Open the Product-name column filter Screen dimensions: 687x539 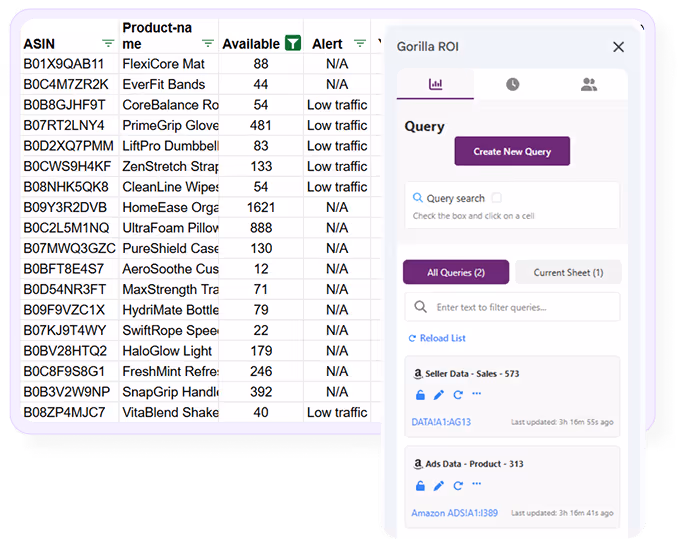[208, 43]
